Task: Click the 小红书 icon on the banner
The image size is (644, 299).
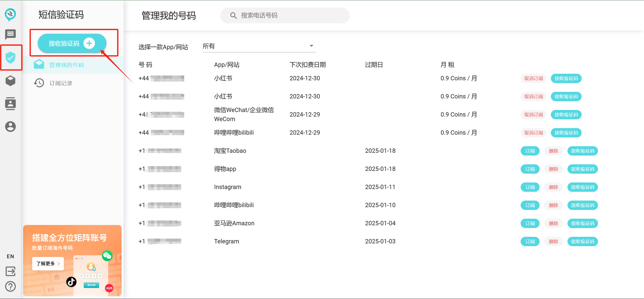Action: (x=109, y=288)
